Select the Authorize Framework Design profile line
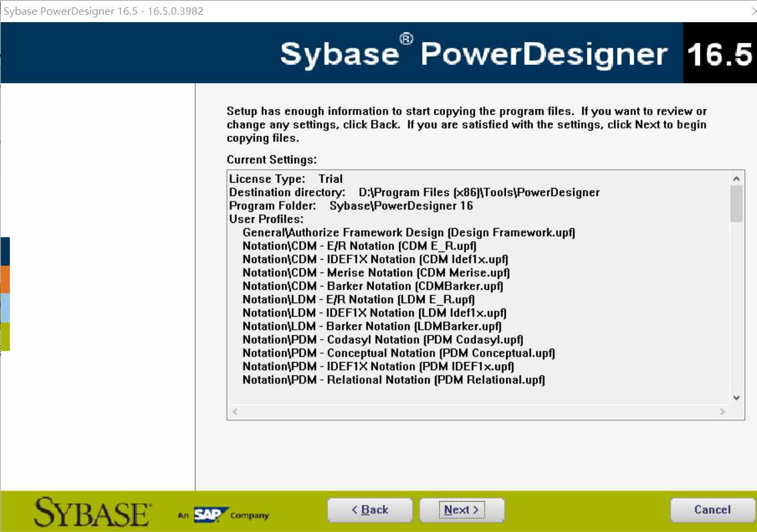This screenshot has height=532, width=757. (409, 233)
